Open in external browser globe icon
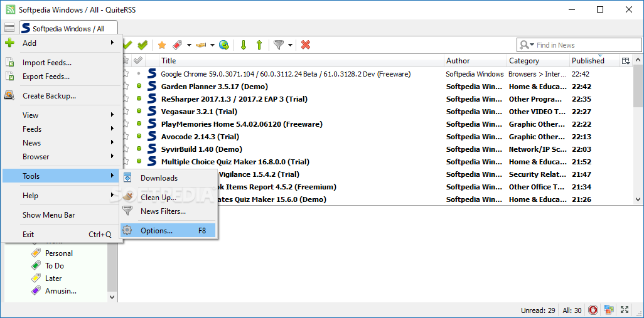644x318 pixels. click(x=224, y=45)
